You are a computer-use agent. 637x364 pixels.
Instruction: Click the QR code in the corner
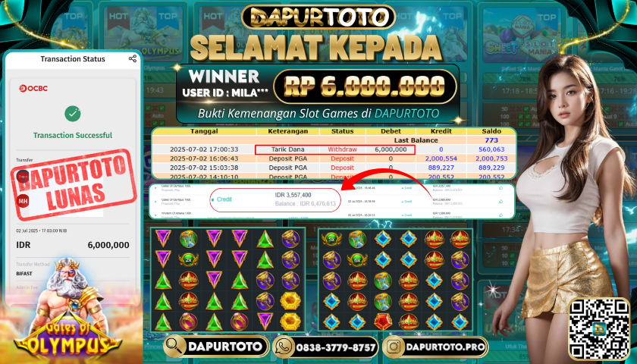coord(599,328)
